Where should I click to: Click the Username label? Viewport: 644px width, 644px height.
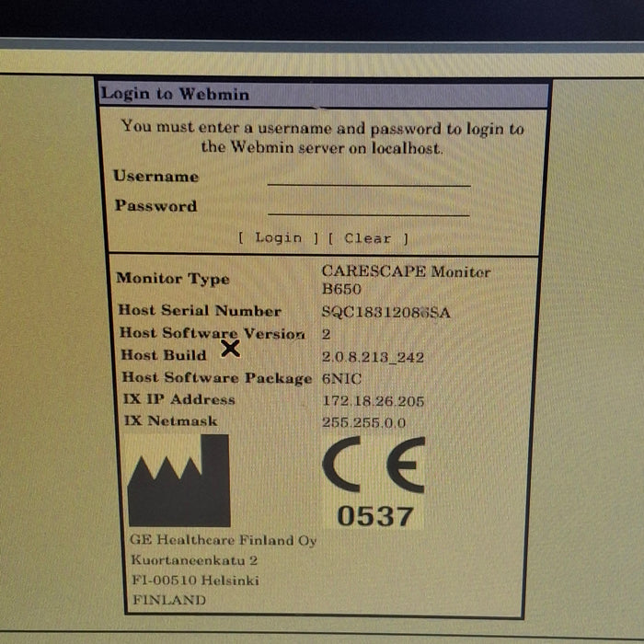(156, 177)
